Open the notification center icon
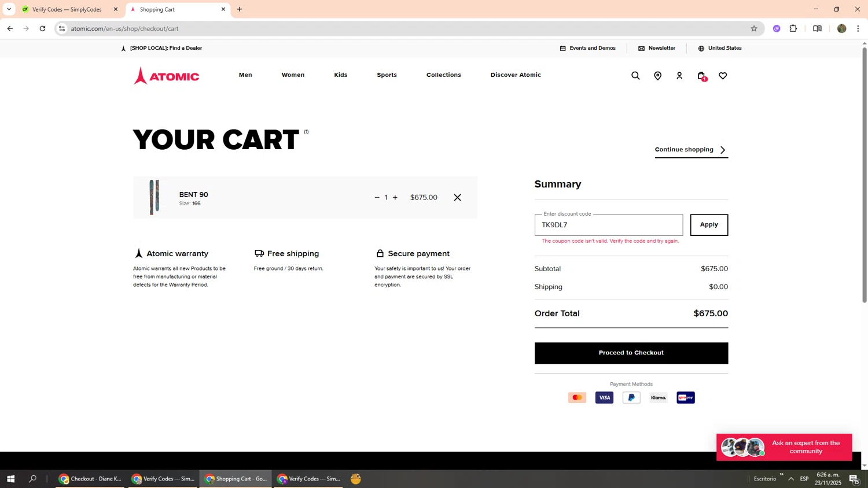Image resolution: width=868 pixels, height=488 pixels. coord(854,479)
